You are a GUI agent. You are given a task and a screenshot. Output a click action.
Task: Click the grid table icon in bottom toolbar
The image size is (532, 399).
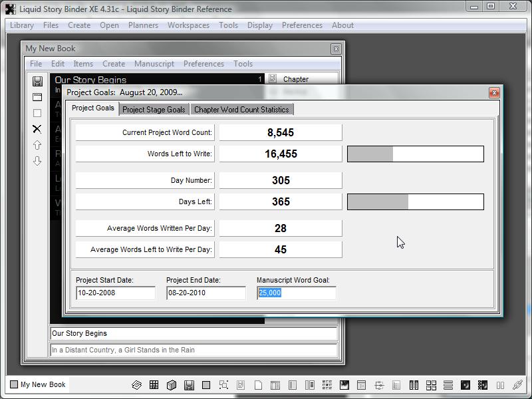coord(154,385)
